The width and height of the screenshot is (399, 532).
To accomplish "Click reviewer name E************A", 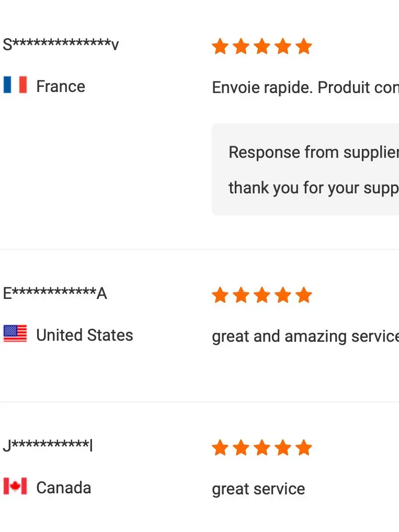I will (55, 294).
